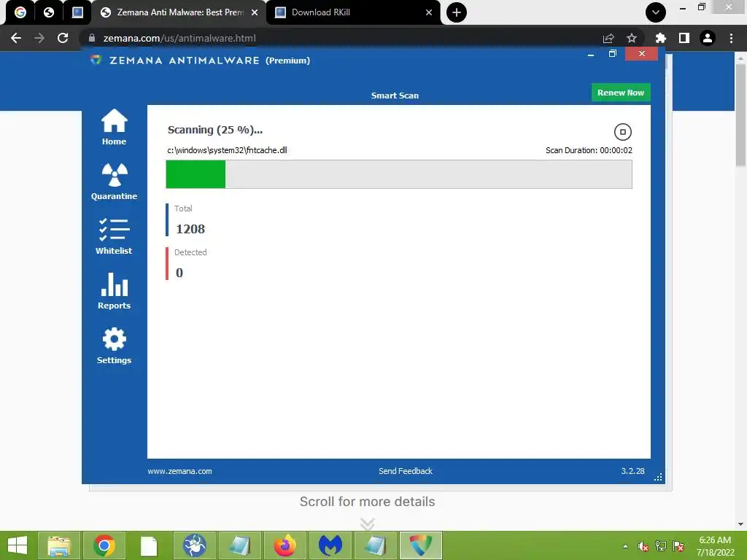Image resolution: width=747 pixels, height=560 pixels.
Task: Close the Download RKill tab
Action: (x=429, y=12)
